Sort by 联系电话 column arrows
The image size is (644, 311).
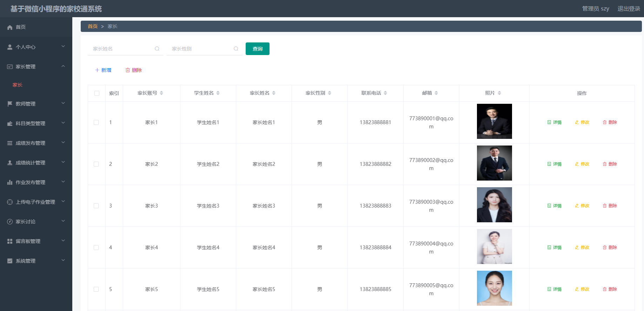click(385, 93)
